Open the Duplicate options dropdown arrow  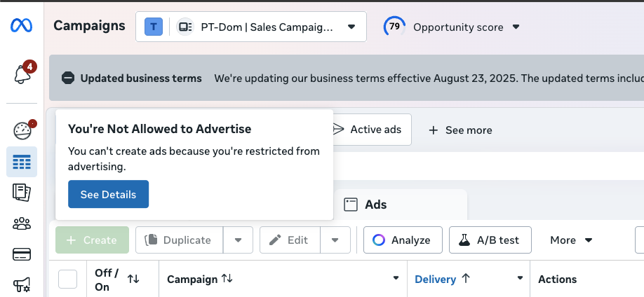(239, 240)
